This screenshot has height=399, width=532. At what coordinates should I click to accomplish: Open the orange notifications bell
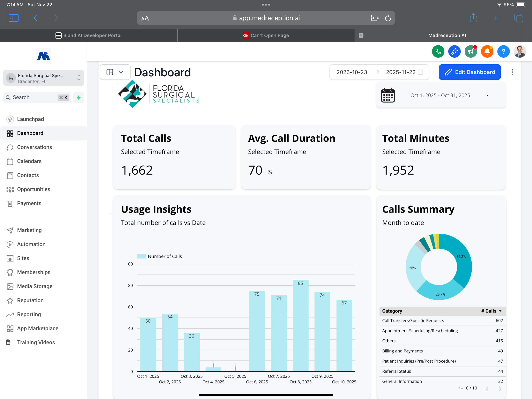click(487, 51)
